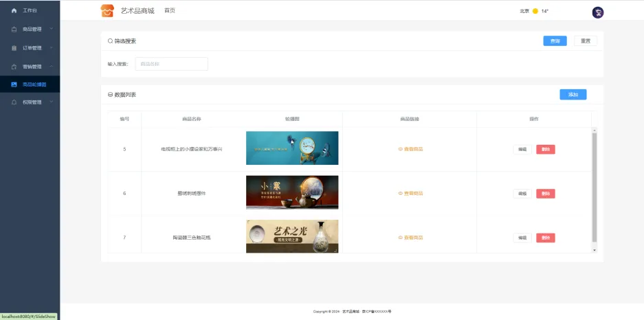The width and height of the screenshot is (644, 320).
Task: Click the eye icon in row 5's 查看商品
Action: point(400,149)
